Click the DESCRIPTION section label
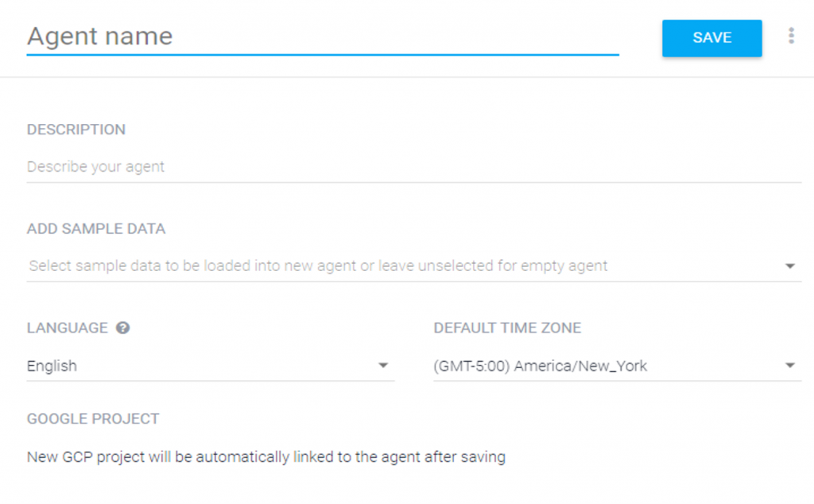 (x=76, y=130)
